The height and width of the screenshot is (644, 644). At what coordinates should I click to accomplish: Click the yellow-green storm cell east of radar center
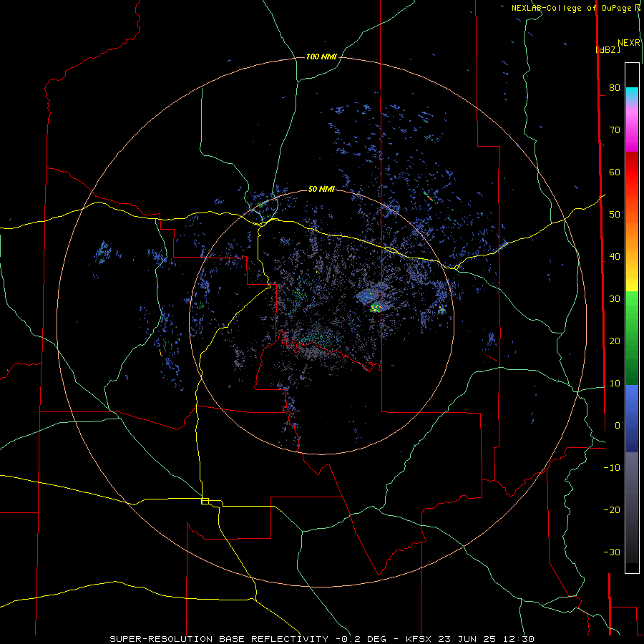[376, 307]
